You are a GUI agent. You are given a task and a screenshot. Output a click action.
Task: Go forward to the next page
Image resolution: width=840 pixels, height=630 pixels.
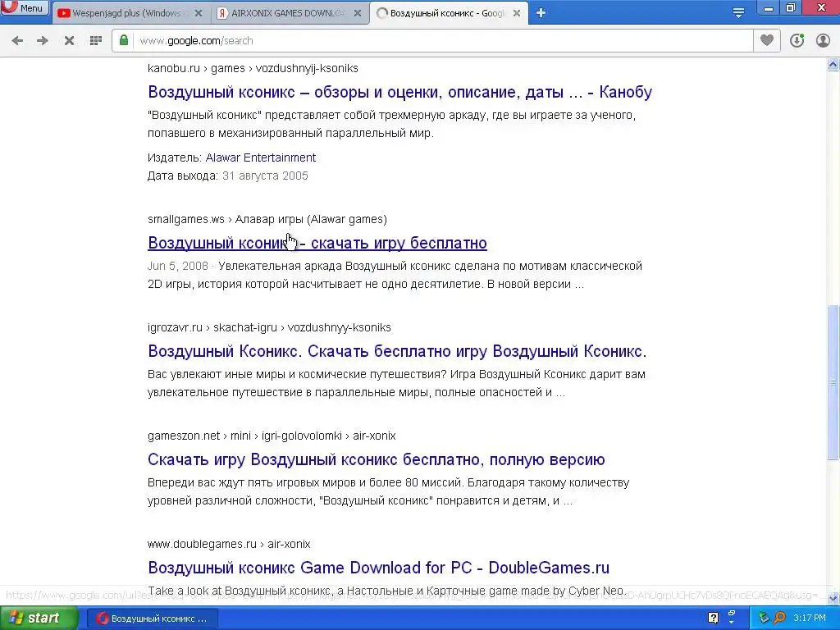(x=43, y=41)
